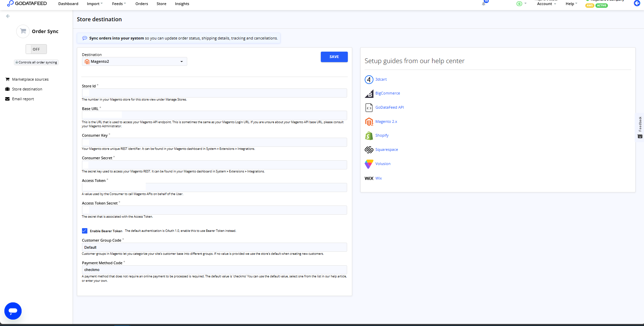Click the Squarespace logo icon
644x326 pixels.
coord(369,150)
